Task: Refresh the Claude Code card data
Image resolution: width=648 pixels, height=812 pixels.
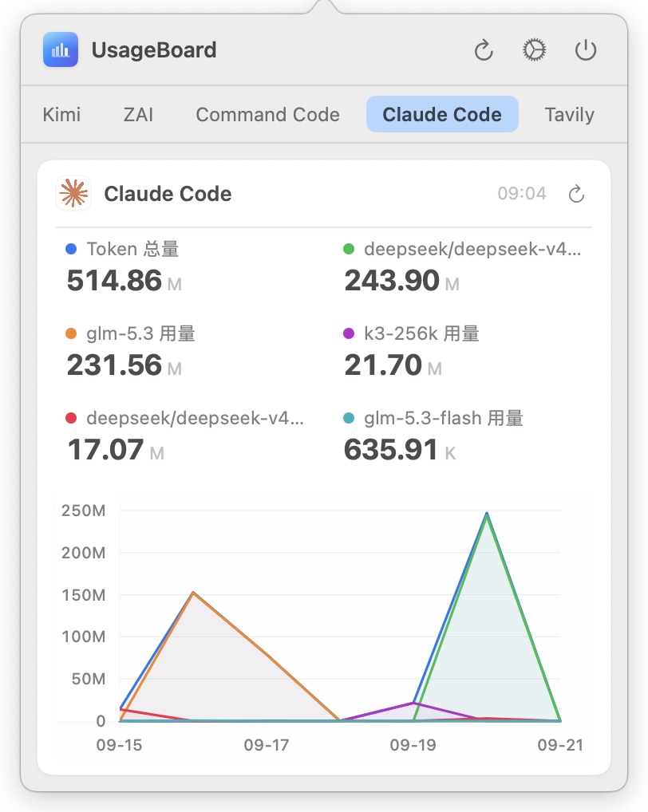Action: (x=576, y=194)
